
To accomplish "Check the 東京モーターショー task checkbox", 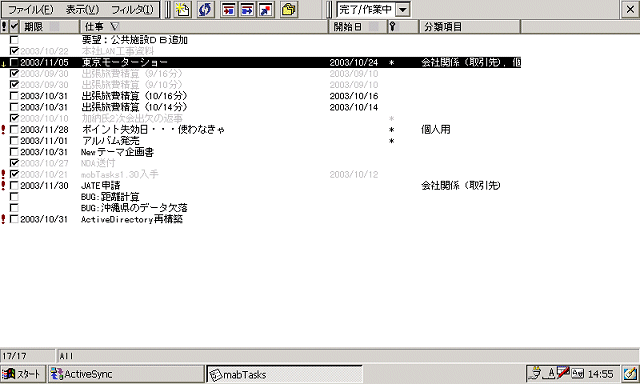I will tap(14, 62).
